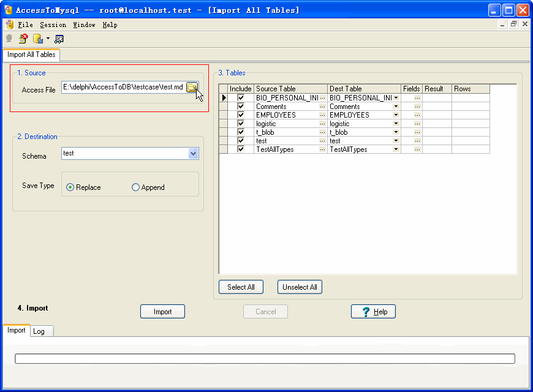Screen dimensions: 533x392
Task: Open the Window menu
Action: 84,25
